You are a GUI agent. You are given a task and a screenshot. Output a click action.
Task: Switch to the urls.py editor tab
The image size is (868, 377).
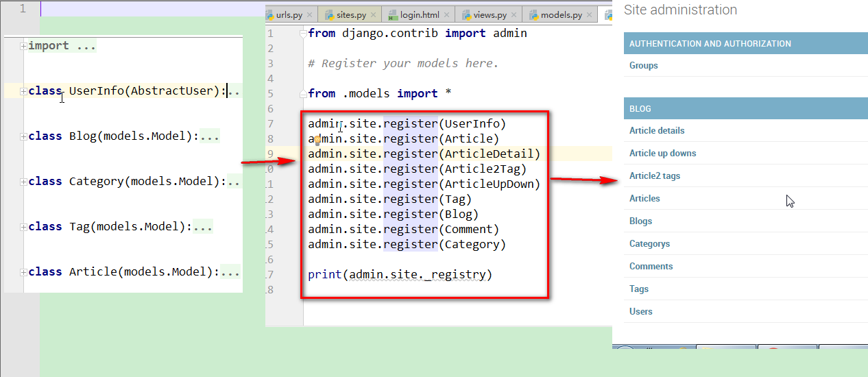pyautogui.click(x=291, y=14)
